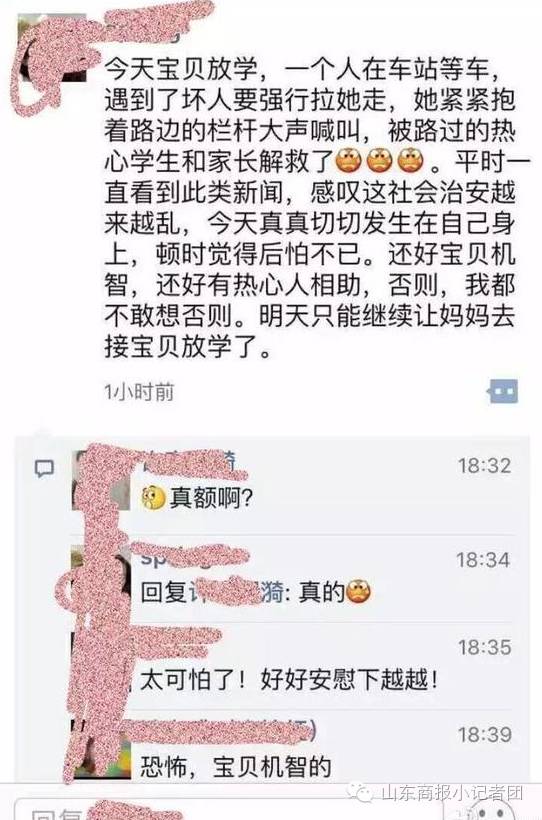Tap the scared emoji before 真额啊?
The height and width of the screenshot is (820, 542).
tap(153, 498)
